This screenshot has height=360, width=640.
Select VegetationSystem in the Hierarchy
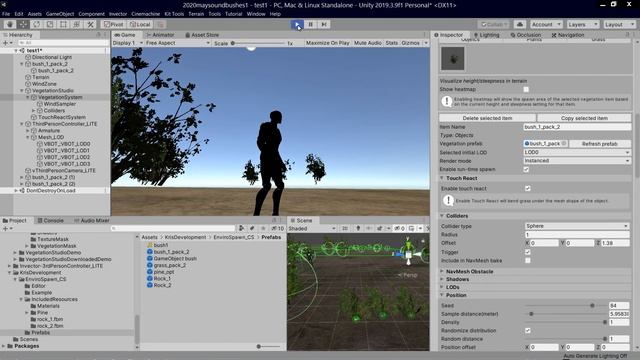[60, 97]
